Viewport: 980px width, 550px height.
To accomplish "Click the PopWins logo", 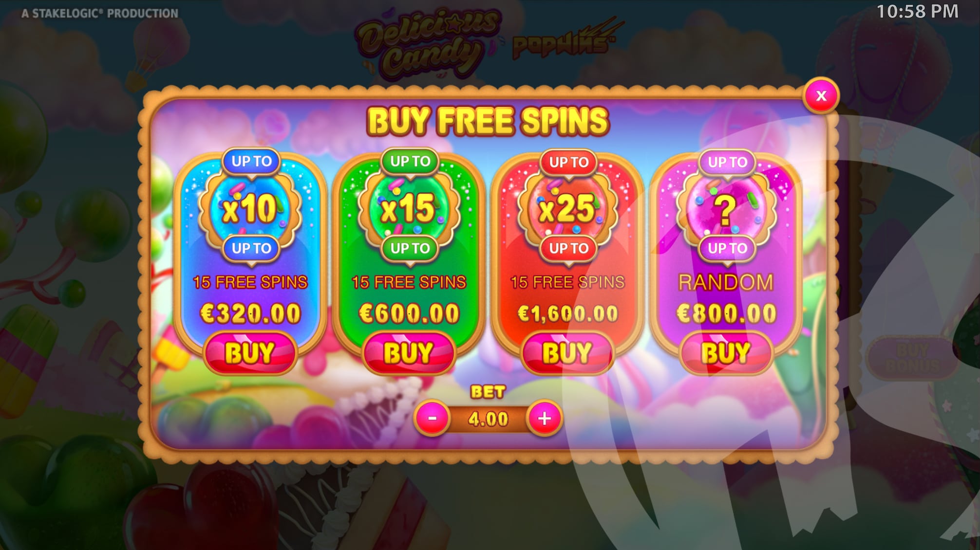I will pyautogui.click(x=565, y=42).
